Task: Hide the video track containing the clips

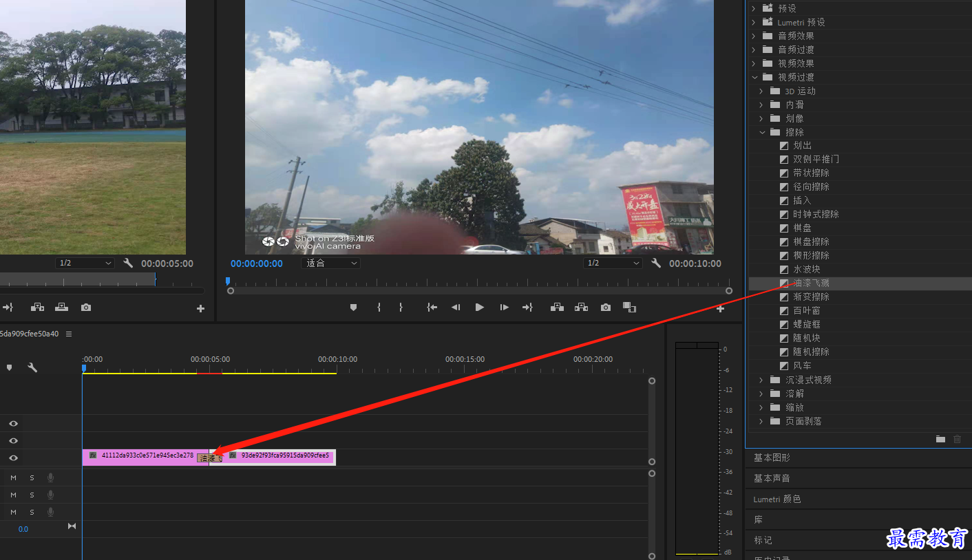Action: coord(13,458)
